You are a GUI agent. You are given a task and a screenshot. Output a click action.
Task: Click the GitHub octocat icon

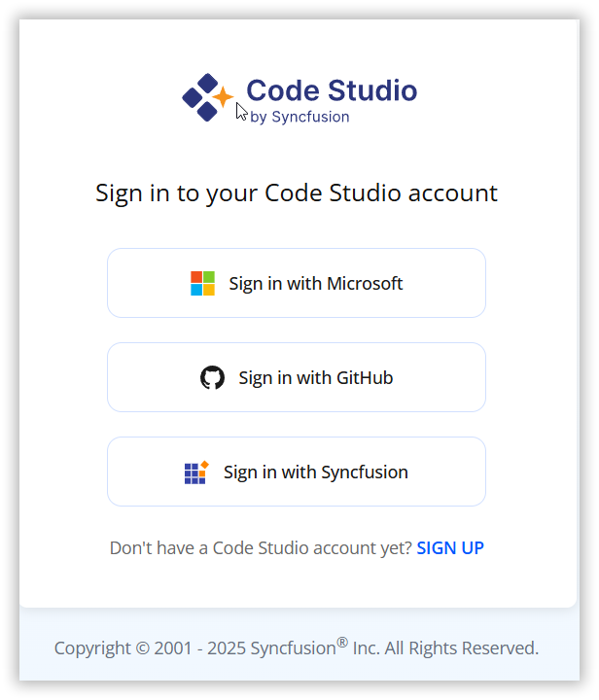point(212,377)
